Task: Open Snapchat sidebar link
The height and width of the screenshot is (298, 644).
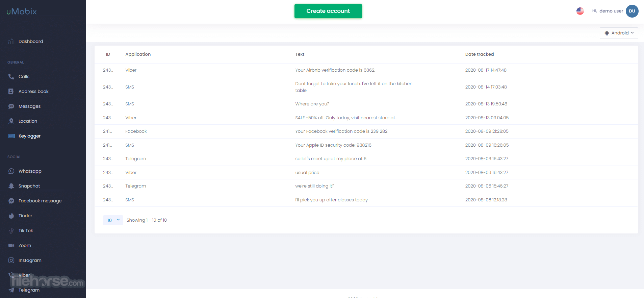Action: tap(29, 186)
